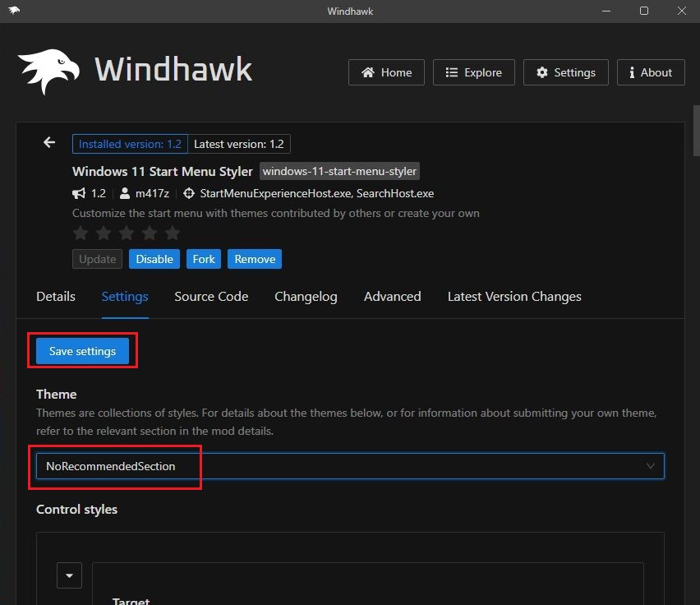Image resolution: width=700 pixels, height=605 pixels.
Task: Click the Explore list icon
Action: click(451, 72)
